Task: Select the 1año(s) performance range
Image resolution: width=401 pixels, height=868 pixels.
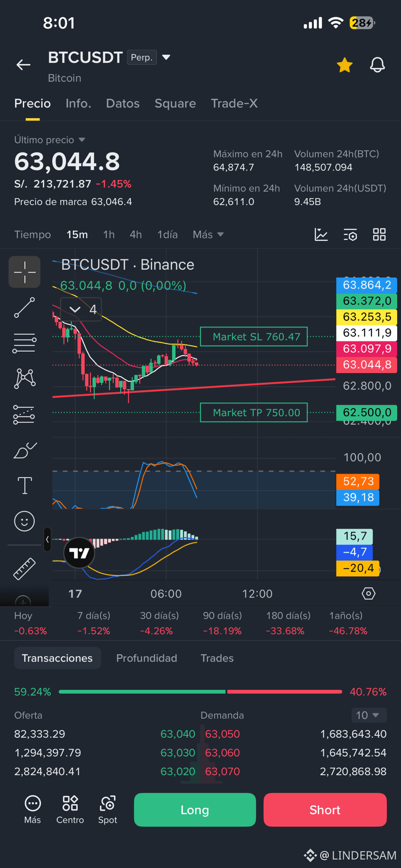Action: pyautogui.click(x=347, y=623)
